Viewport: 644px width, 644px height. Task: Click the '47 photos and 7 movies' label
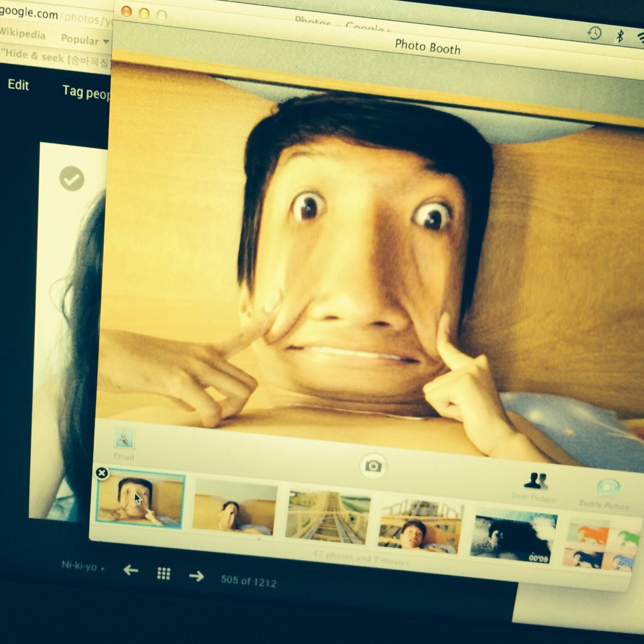361,558
